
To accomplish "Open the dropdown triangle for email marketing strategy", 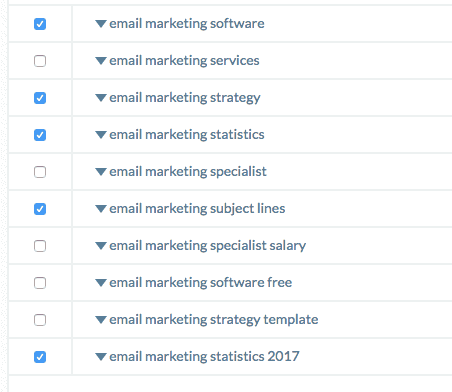I will click(101, 98).
